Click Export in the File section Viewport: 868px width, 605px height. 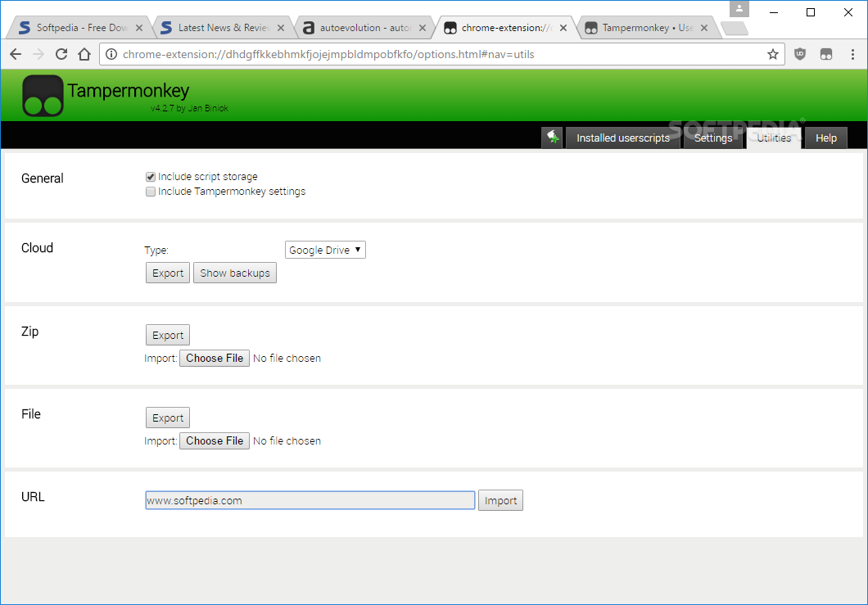168,418
